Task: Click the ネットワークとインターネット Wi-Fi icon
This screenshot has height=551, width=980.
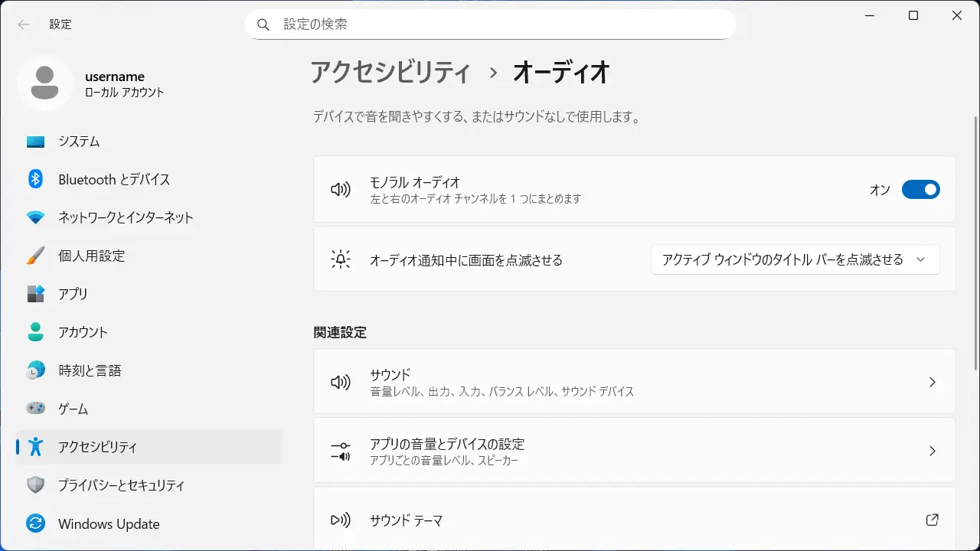Action: [35, 217]
